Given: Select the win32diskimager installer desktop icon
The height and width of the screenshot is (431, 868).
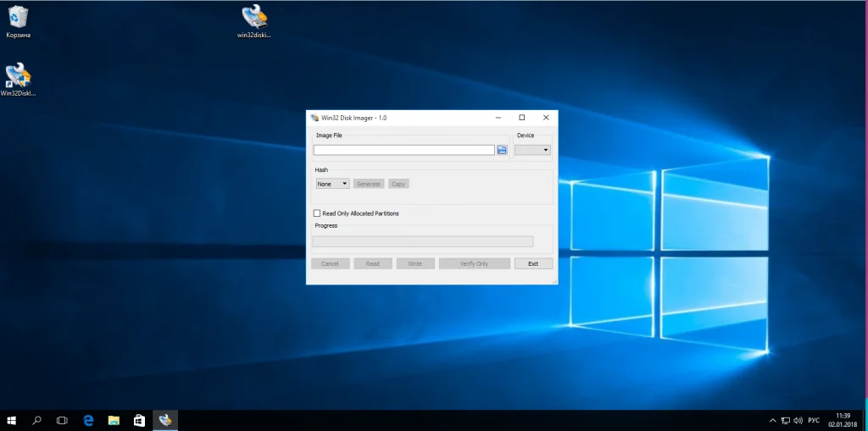Looking at the screenshot, I should pos(254,19).
